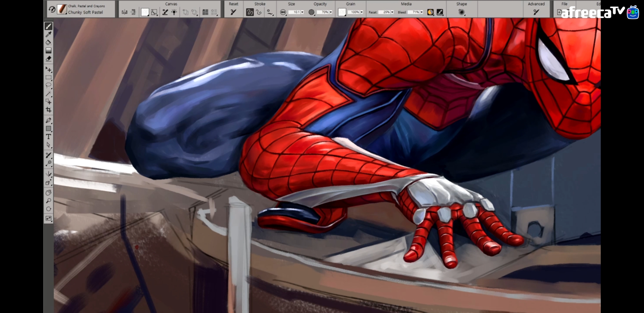Select the Rectangular Selection tool
Screen dimensions: 644x313
coord(48,78)
